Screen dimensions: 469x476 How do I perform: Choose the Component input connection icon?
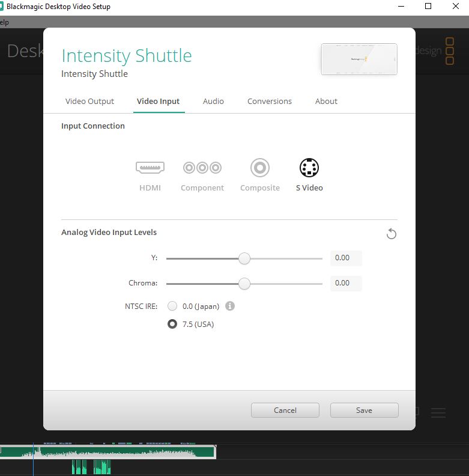coord(202,168)
